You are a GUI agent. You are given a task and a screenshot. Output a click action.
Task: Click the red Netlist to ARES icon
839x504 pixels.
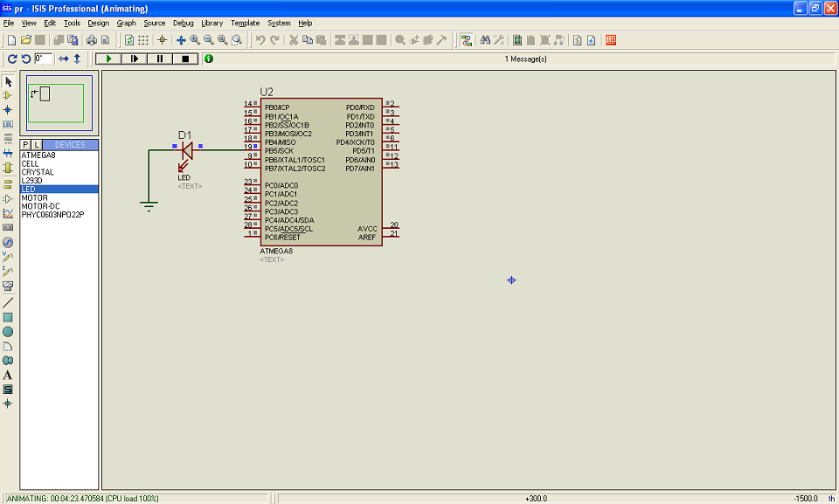(x=611, y=40)
